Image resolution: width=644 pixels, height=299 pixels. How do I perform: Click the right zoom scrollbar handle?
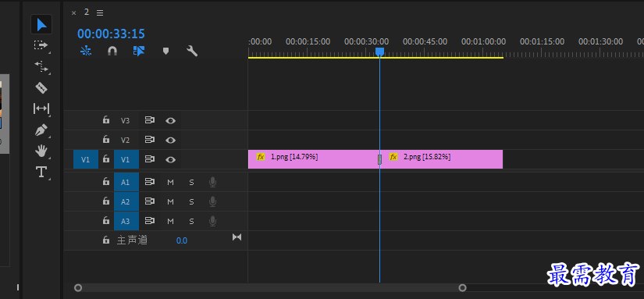point(462,287)
